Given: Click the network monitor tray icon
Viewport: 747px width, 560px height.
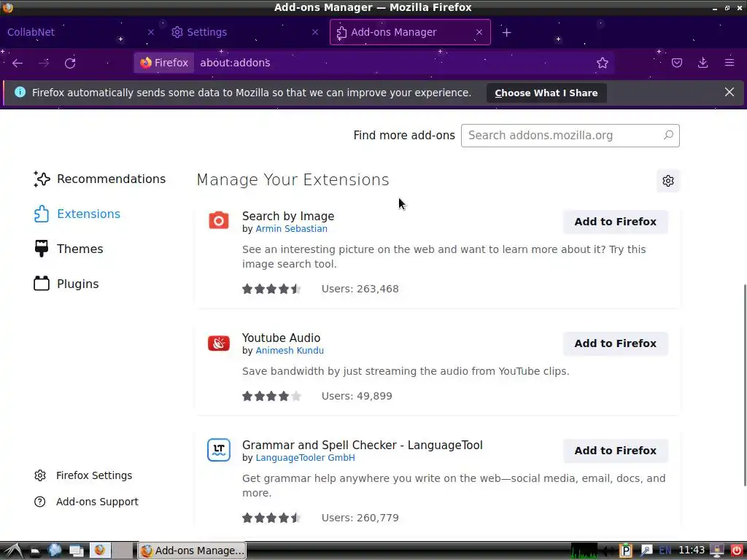Looking at the screenshot, I should tap(584, 551).
